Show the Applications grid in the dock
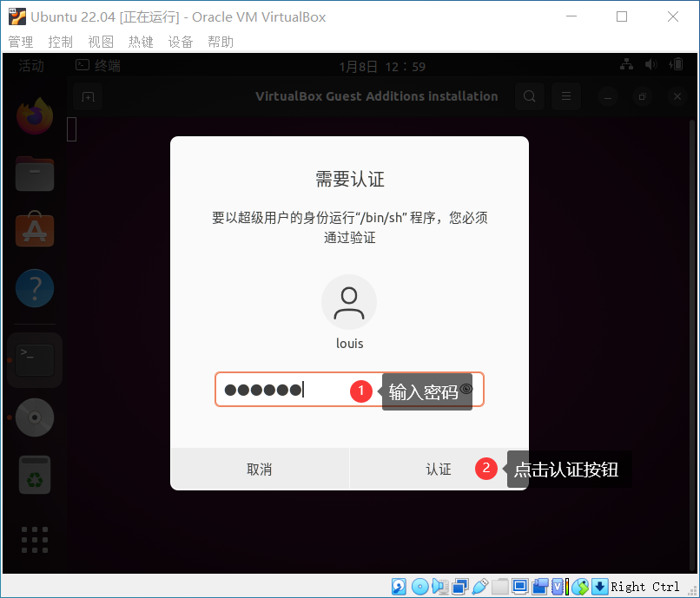This screenshot has width=700, height=598. click(34, 539)
